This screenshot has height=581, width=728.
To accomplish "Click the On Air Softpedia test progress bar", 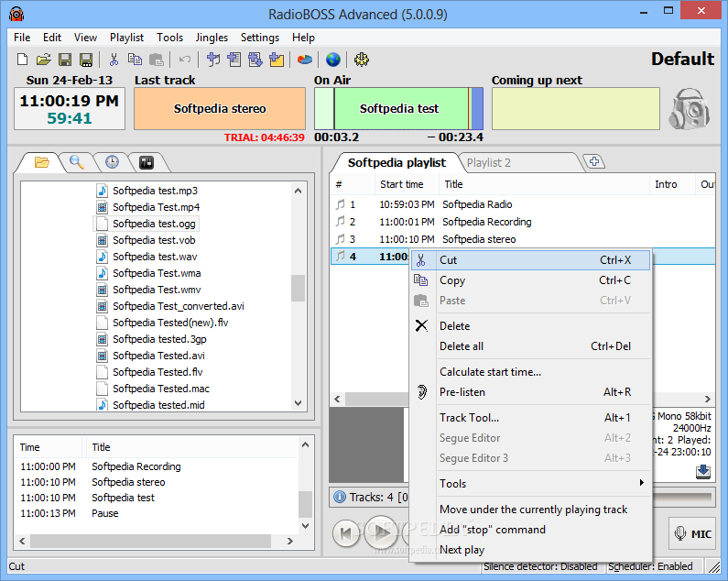I will [x=399, y=109].
